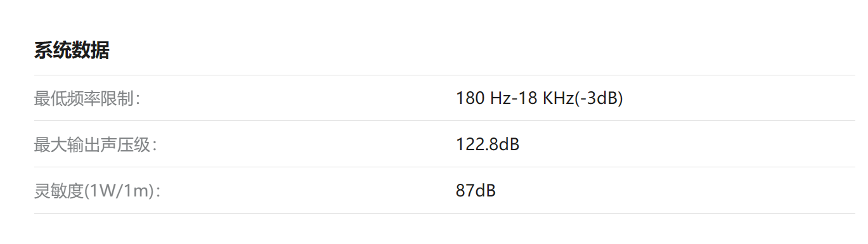Viewport: 868px width, 244px height.
Task: Click the 180 Hz-18 KHz(-3dB) value
Action: [540, 98]
